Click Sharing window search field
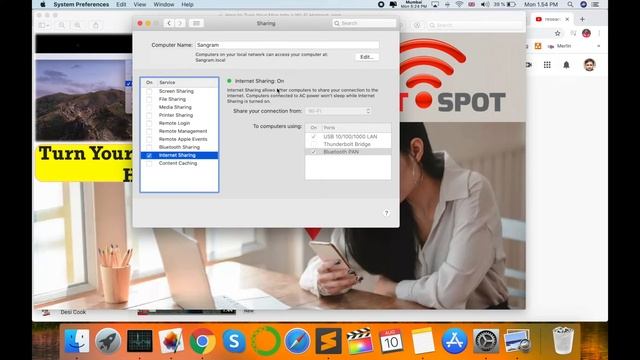 tap(364, 23)
